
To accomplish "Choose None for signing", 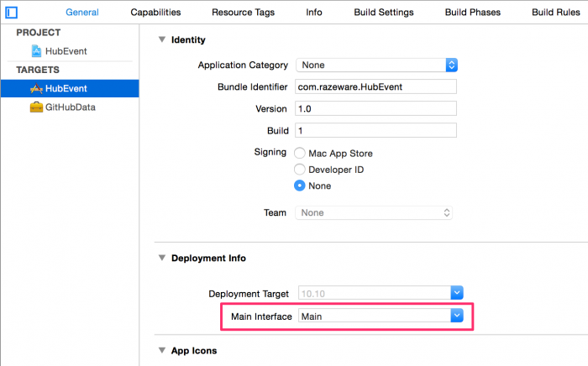I will point(300,186).
